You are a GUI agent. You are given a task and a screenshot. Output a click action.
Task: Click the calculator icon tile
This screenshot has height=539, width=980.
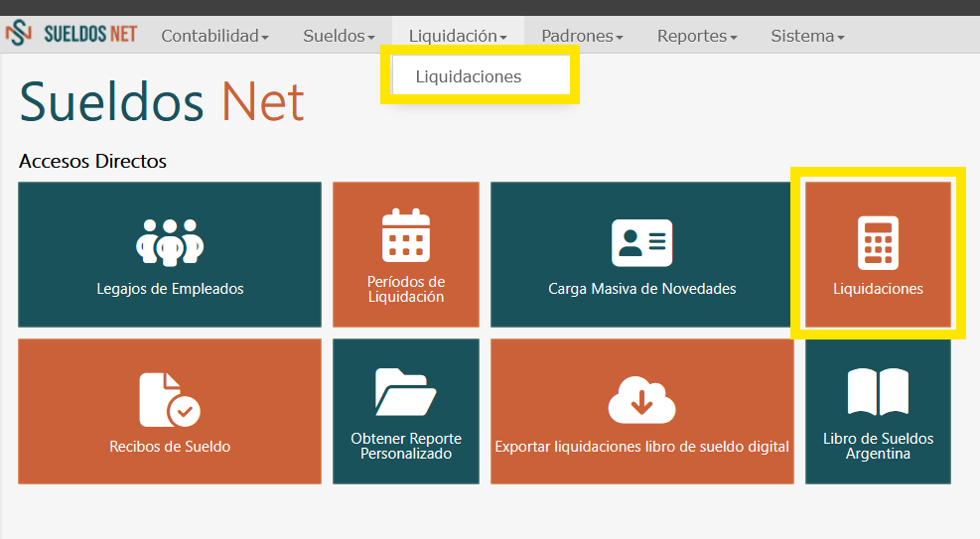pyautogui.click(x=878, y=243)
